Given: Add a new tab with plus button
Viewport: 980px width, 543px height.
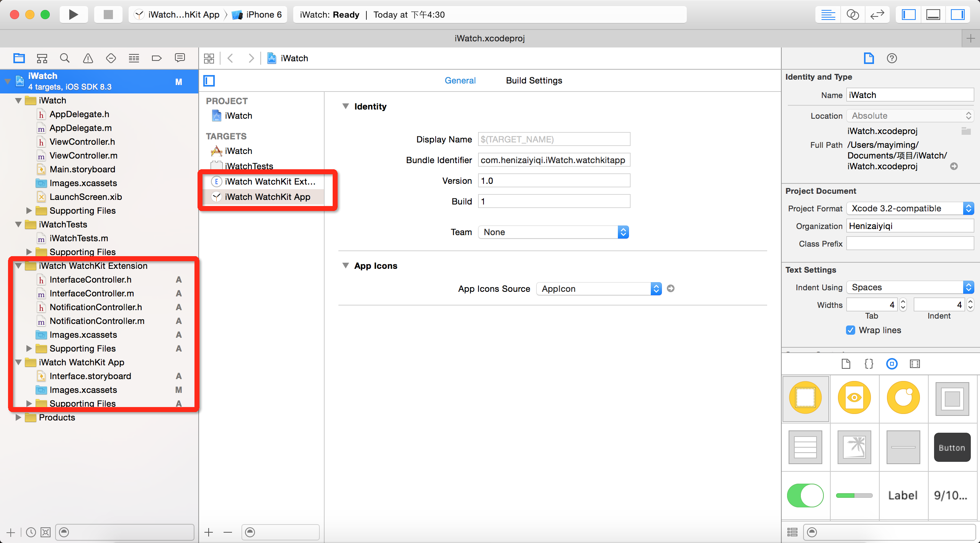Looking at the screenshot, I should tap(971, 38).
